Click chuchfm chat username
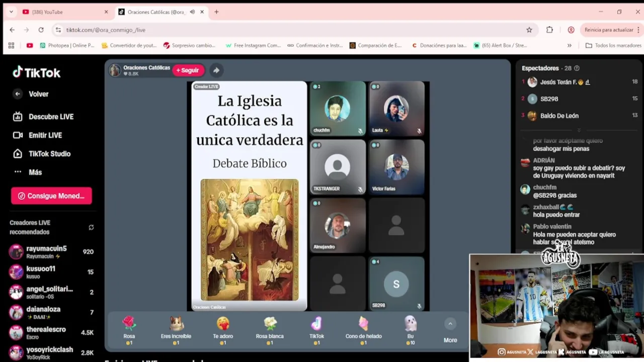Screen dimensions: 644x362 545,188
